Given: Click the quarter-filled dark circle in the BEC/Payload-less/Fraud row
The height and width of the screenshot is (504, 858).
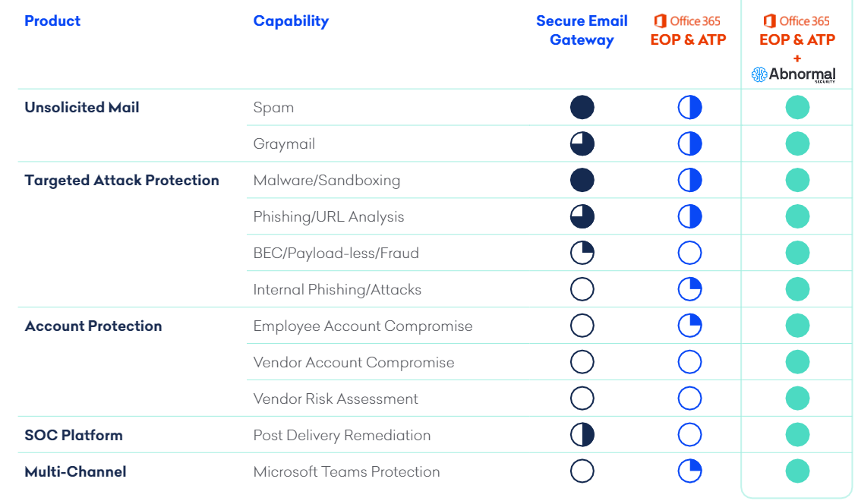Looking at the screenshot, I should click(582, 254).
